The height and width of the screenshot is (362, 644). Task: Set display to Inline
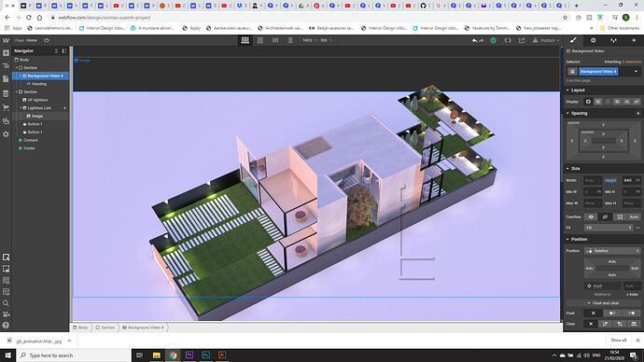(627, 102)
